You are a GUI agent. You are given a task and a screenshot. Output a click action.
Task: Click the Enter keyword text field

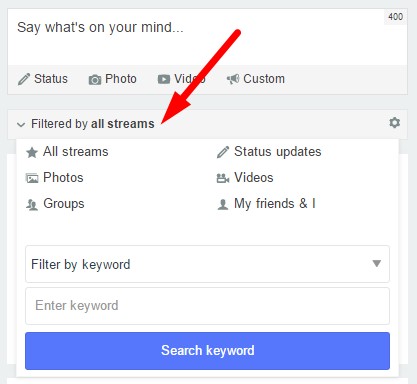[x=207, y=306]
